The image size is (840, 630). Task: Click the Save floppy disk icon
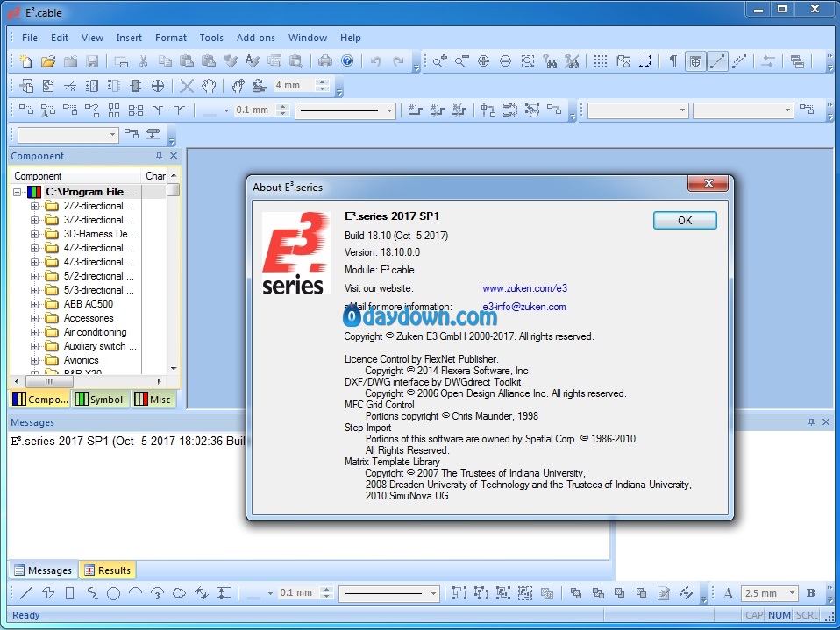coord(93,61)
